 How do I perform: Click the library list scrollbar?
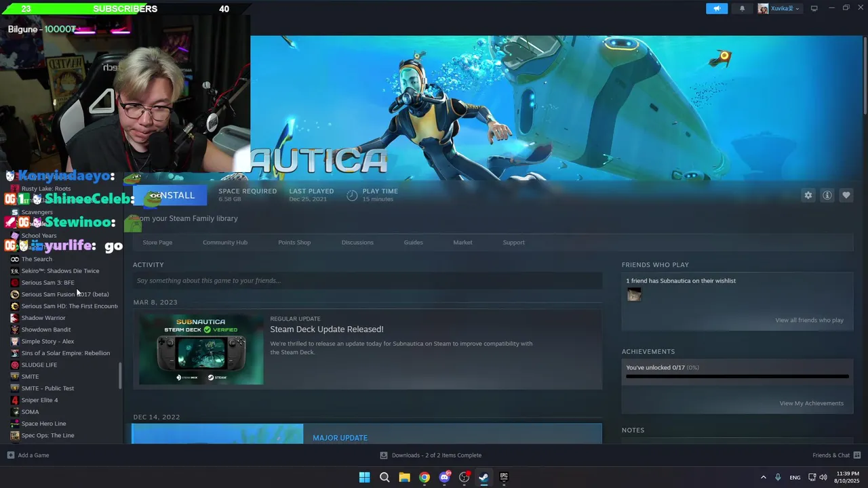pos(120,375)
